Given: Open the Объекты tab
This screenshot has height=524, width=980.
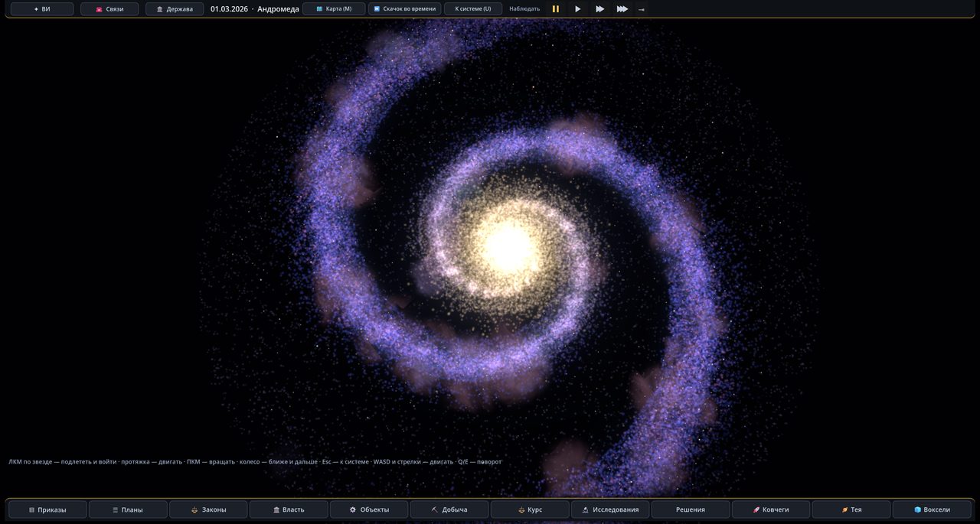Looking at the screenshot, I should (x=369, y=509).
